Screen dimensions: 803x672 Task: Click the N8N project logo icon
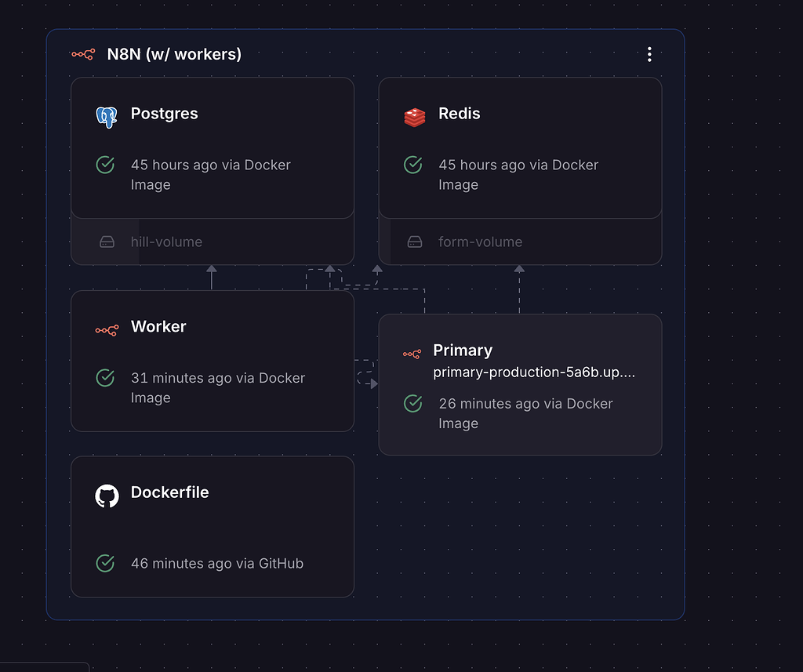[81, 54]
